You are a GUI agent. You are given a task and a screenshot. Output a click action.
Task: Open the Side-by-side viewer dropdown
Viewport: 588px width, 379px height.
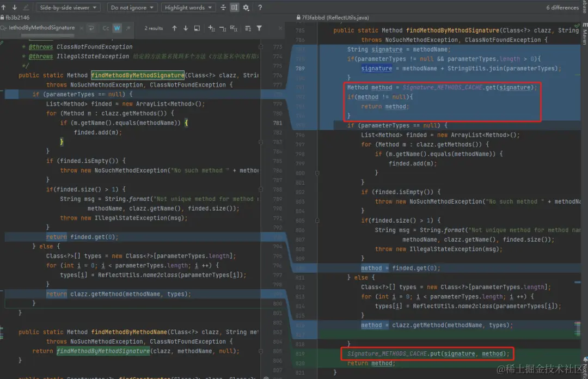(x=68, y=8)
